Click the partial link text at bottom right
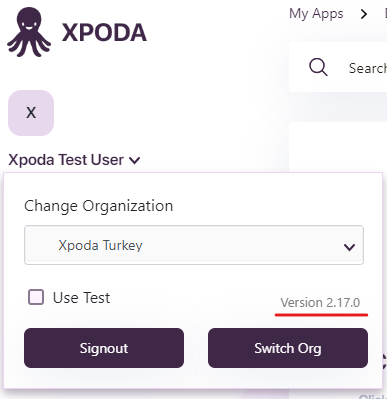Screen dimensions: 387x399 click(373, 396)
